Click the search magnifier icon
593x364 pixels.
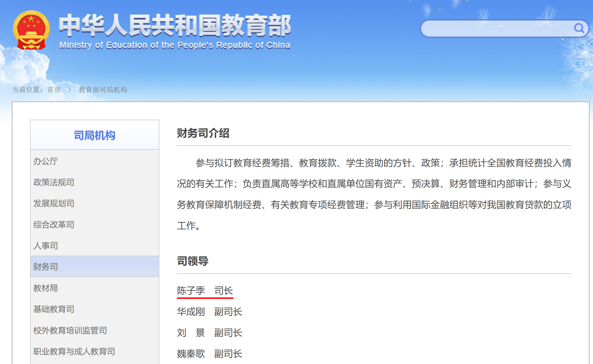point(579,28)
